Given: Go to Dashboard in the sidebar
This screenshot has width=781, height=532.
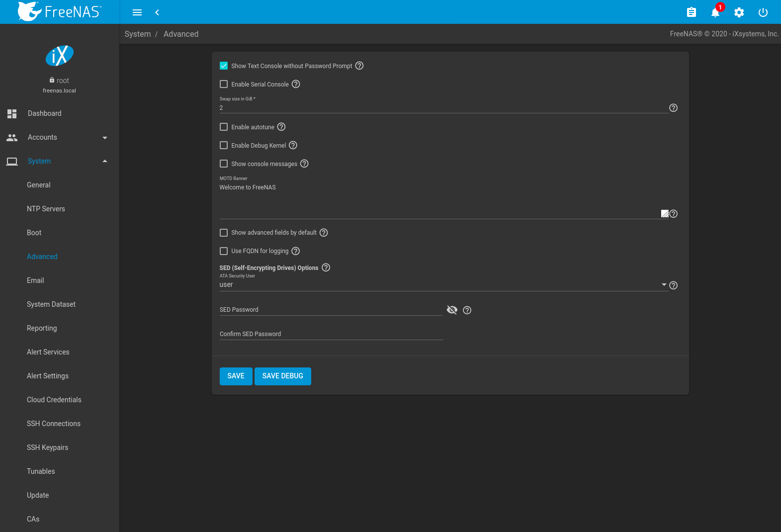Looking at the screenshot, I should (45, 113).
